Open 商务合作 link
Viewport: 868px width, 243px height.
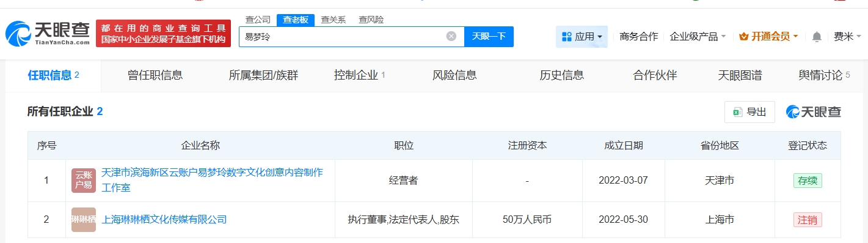[x=638, y=37]
